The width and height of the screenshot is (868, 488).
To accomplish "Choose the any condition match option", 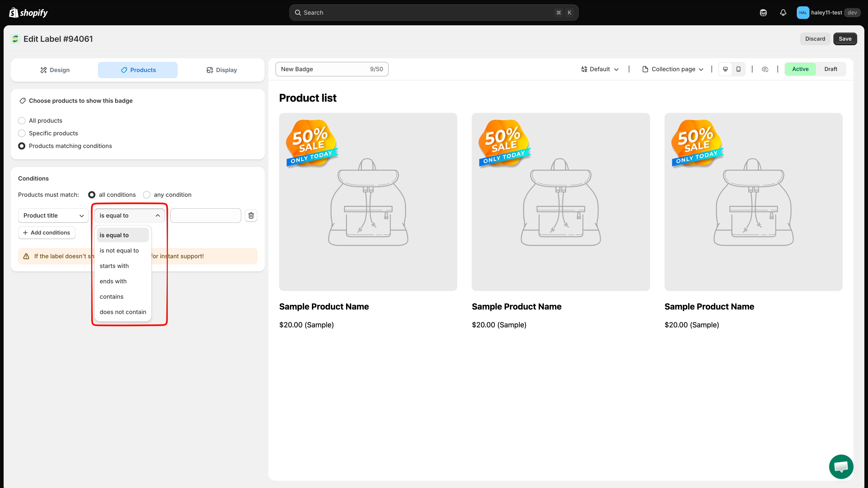I will [x=146, y=195].
